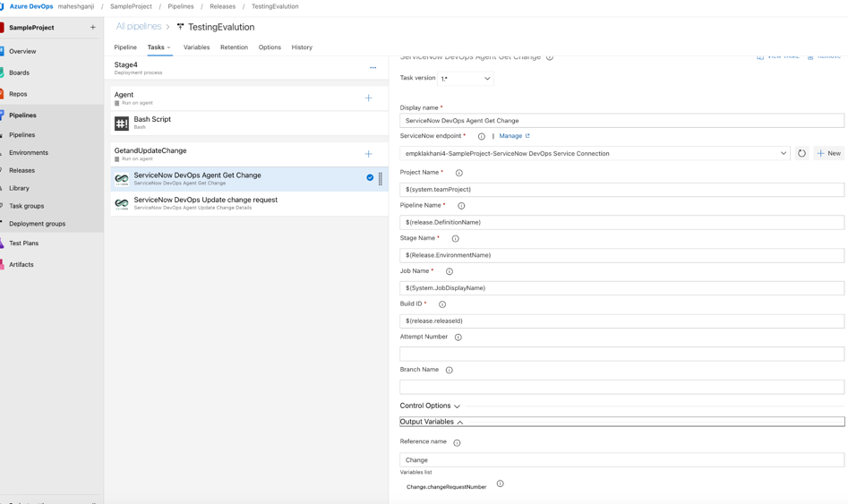Click the Pipeline Name input field
The width and height of the screenshot is (848, 504).
point(622,222)
